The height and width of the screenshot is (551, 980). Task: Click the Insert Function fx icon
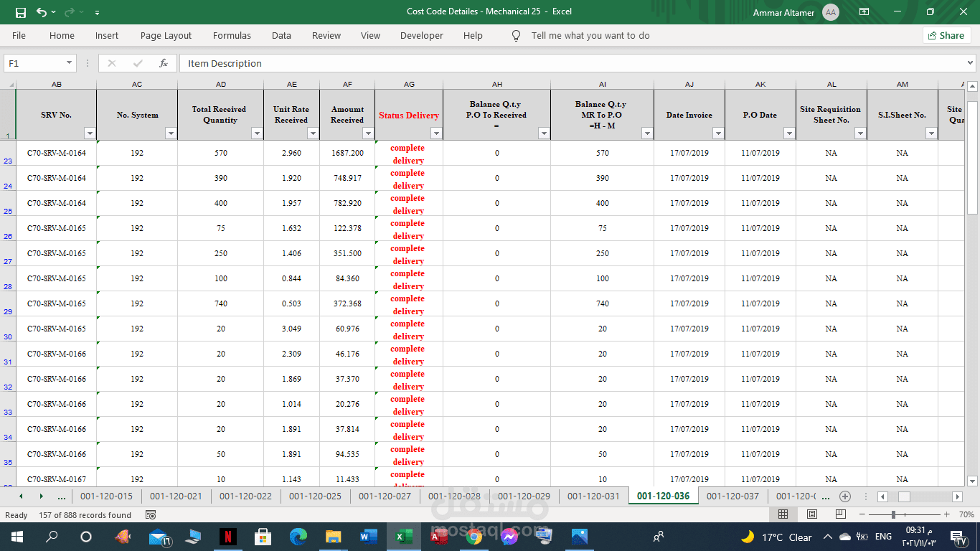click(x=164, y=63)
